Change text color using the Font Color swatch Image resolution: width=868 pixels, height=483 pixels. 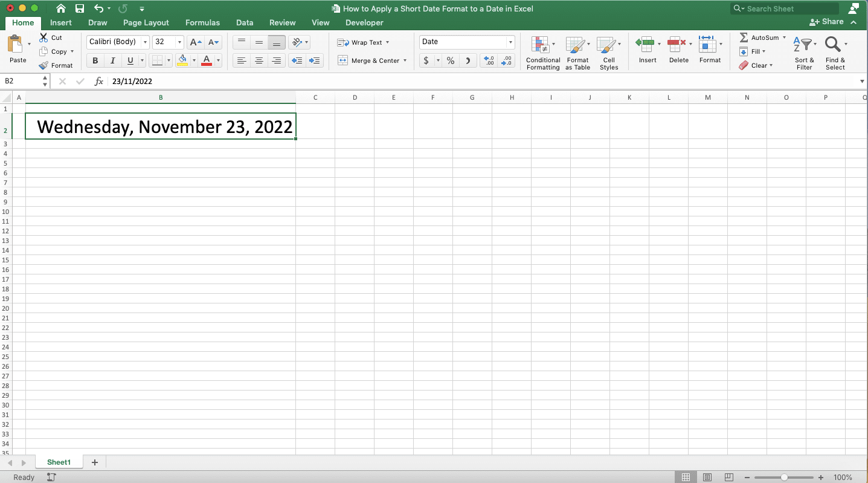pyautogui.click(x=206, y=60)
